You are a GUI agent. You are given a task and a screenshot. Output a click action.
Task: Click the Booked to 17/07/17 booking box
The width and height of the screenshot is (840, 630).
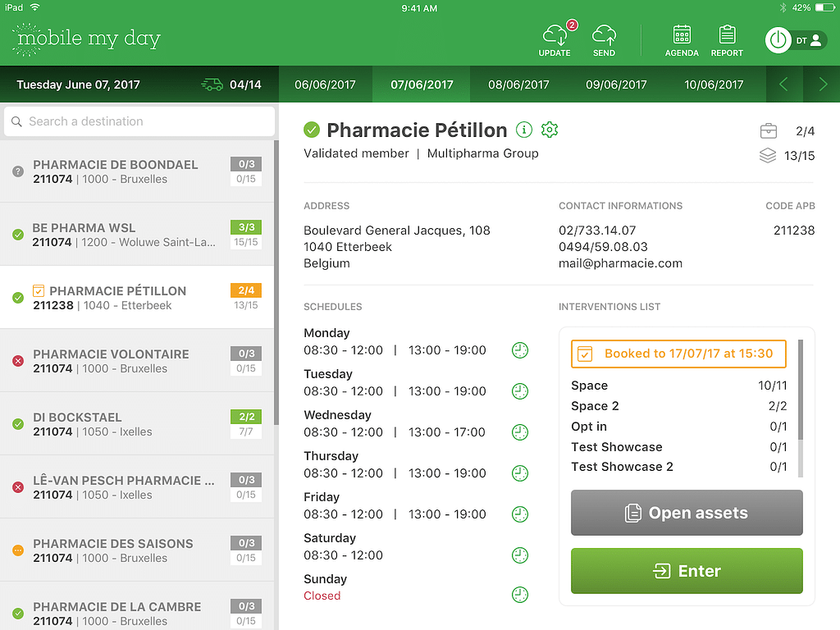pyautogui.click(x=678, y=354)
